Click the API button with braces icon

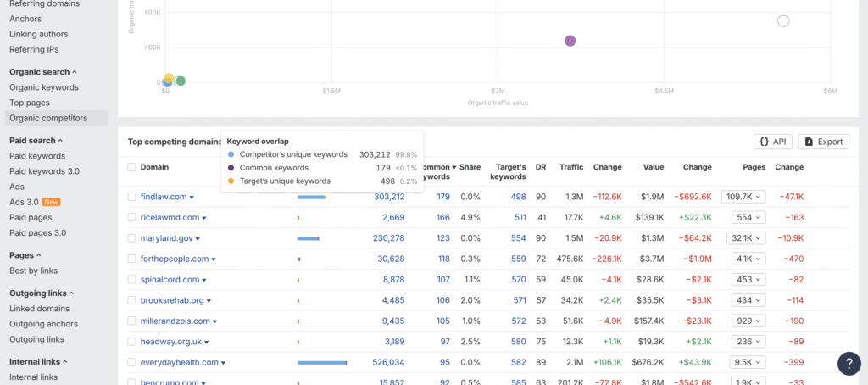771,142
